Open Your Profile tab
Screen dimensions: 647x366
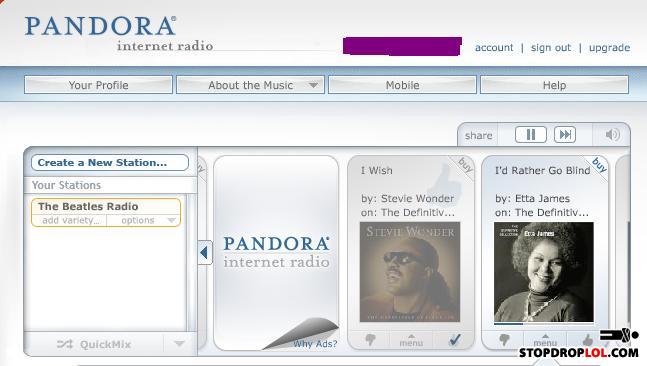coord(98,85)
